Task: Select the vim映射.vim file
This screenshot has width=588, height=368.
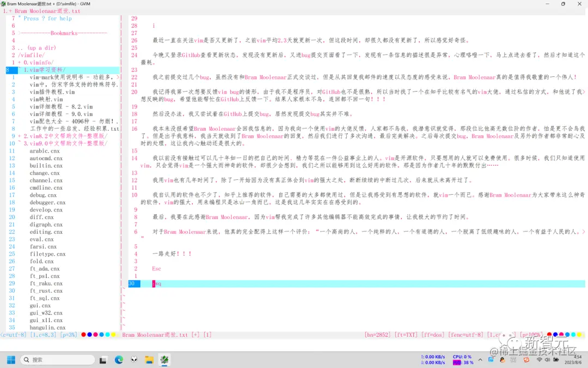Action: click(46, 99)
